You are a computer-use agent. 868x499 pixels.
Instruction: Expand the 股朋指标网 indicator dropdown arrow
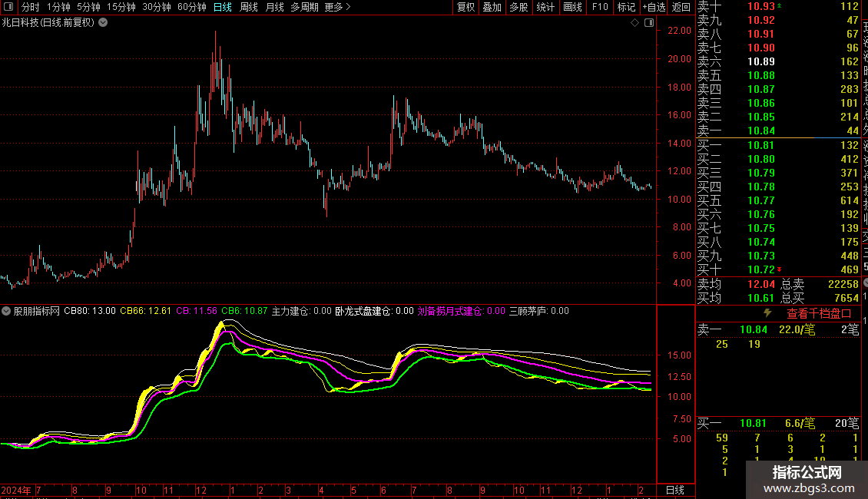point(6,312)
